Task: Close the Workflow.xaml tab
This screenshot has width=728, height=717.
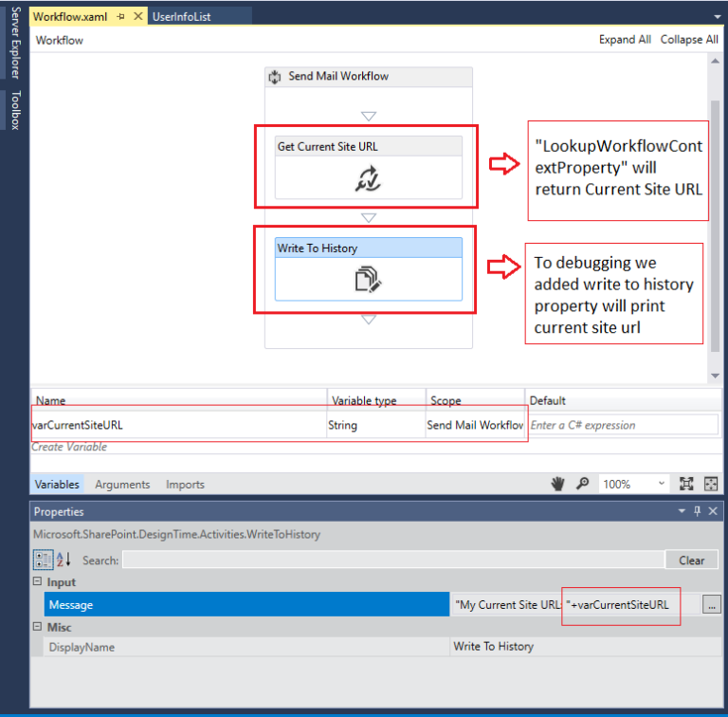Action: (x=137, y=16)
